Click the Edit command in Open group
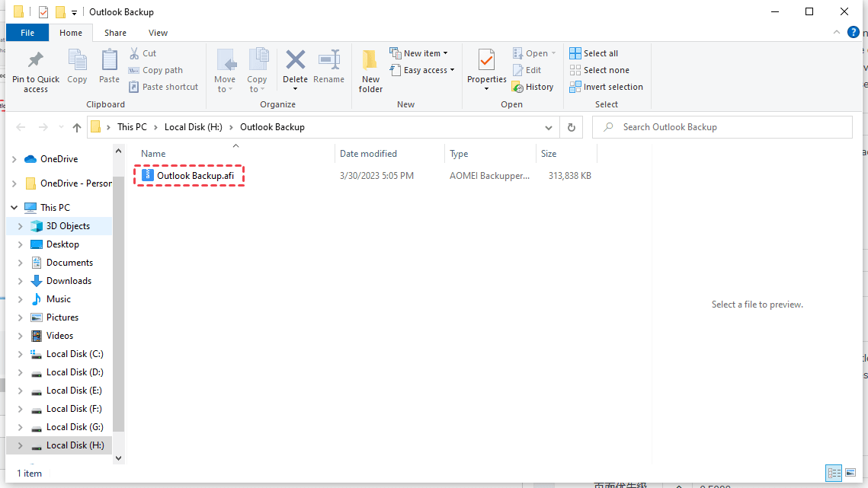 527,70
